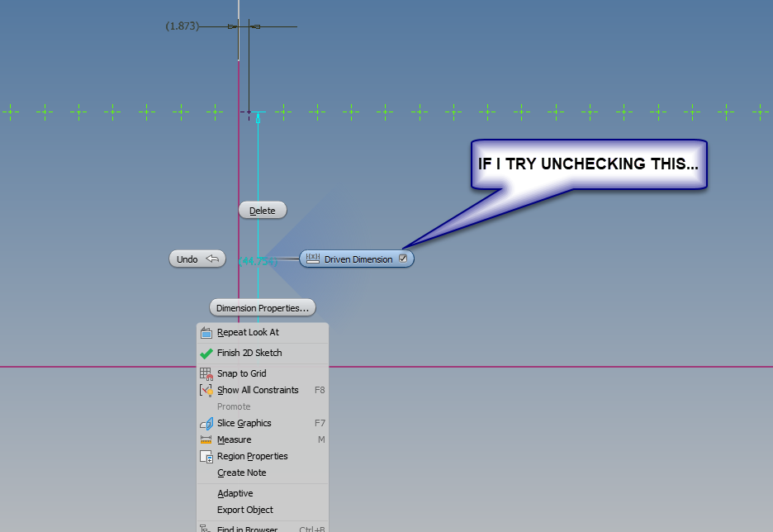Click the Find in Browser icon
773x532 pixels.
pos(205,529)
